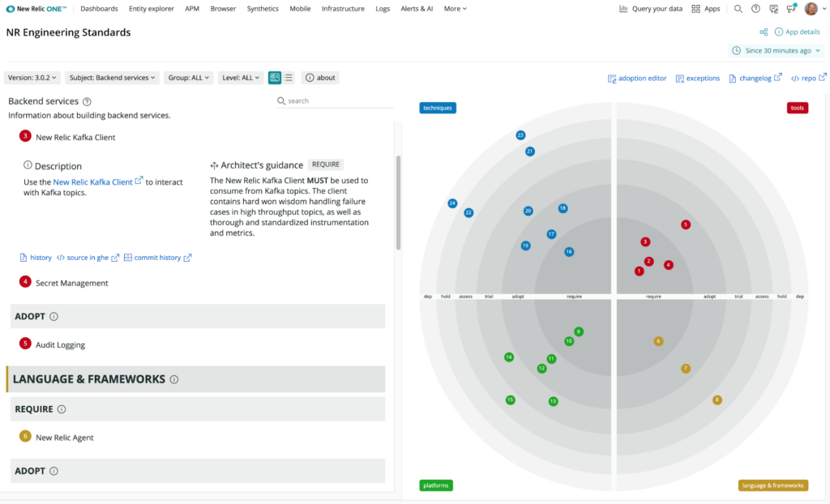
Task: Click the tools quadrant label
Action: tap(798, 108)
